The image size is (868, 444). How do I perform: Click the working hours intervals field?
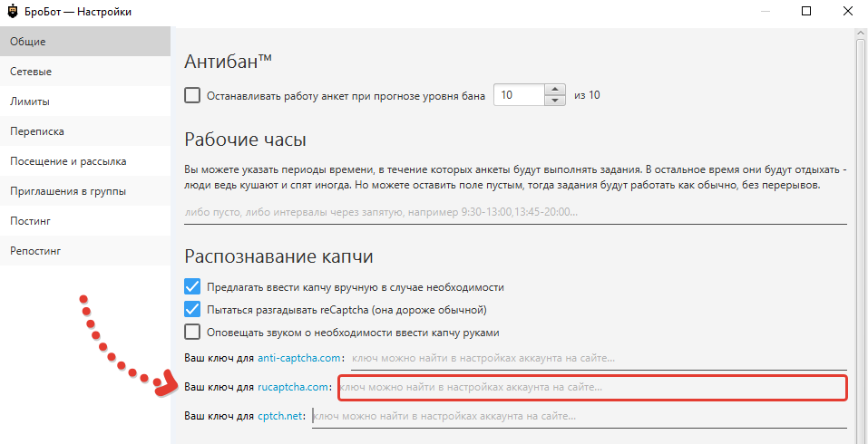tap(514, 212)
